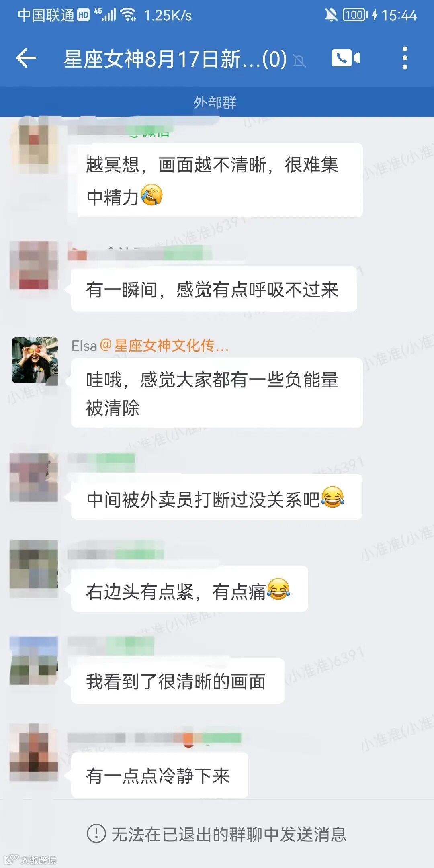The image size is (434, 868).
Task: Open group title 星座女神8月17日新…
Action: [x=175, y=59]
